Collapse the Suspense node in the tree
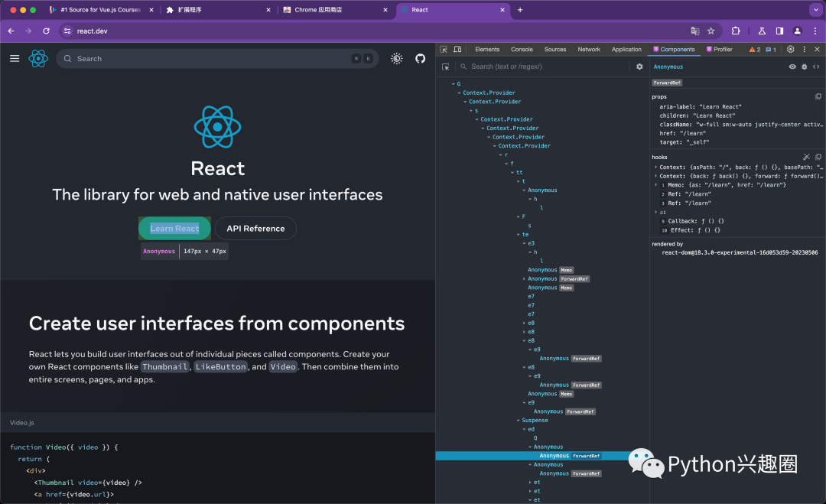The width and height of the screenshot is (826, 504). click(519, 421)
